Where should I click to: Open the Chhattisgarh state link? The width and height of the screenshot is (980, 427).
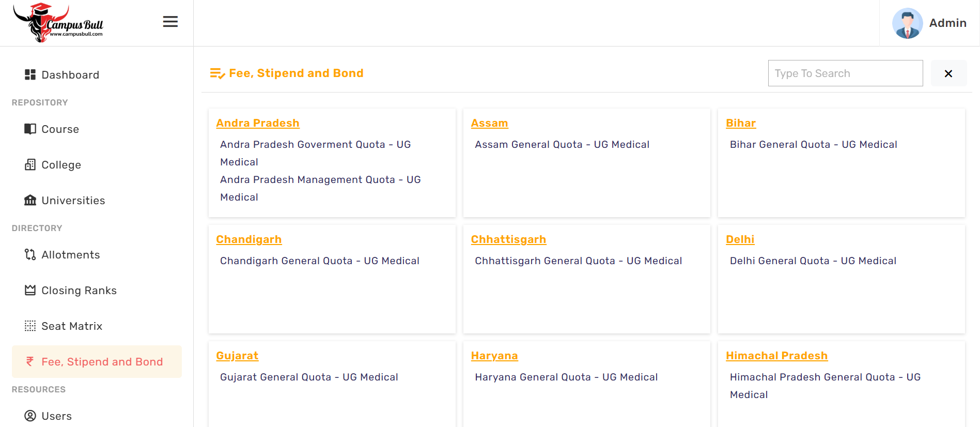(x=508, y=239)
